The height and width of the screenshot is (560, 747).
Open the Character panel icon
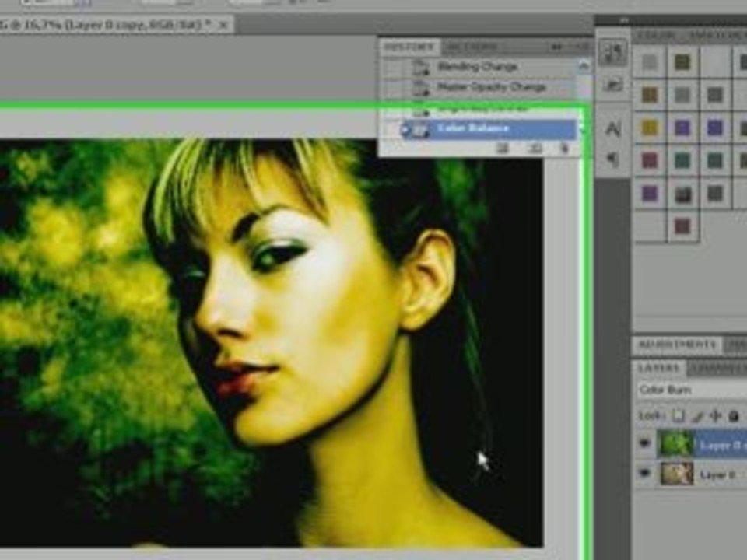pos(612,128)
